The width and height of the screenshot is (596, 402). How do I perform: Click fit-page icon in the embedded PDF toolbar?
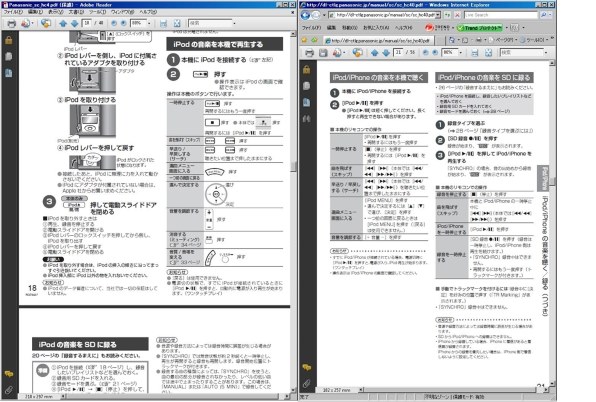(488, 53)
